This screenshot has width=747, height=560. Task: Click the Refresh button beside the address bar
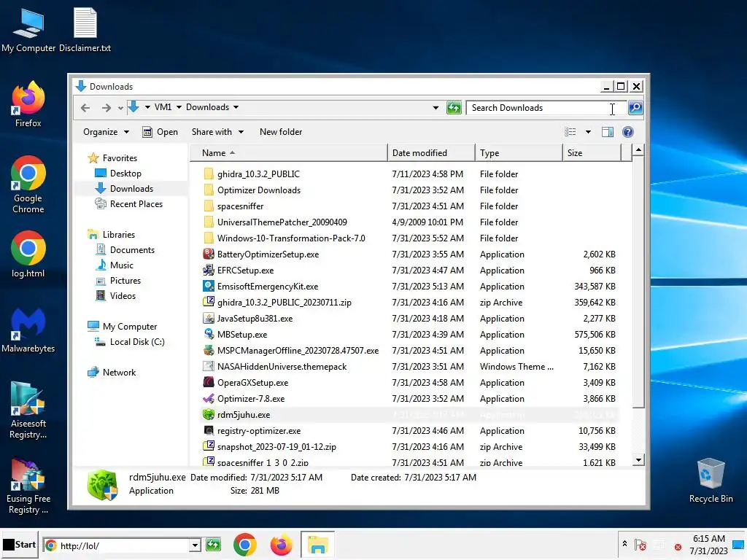(454, 108)
